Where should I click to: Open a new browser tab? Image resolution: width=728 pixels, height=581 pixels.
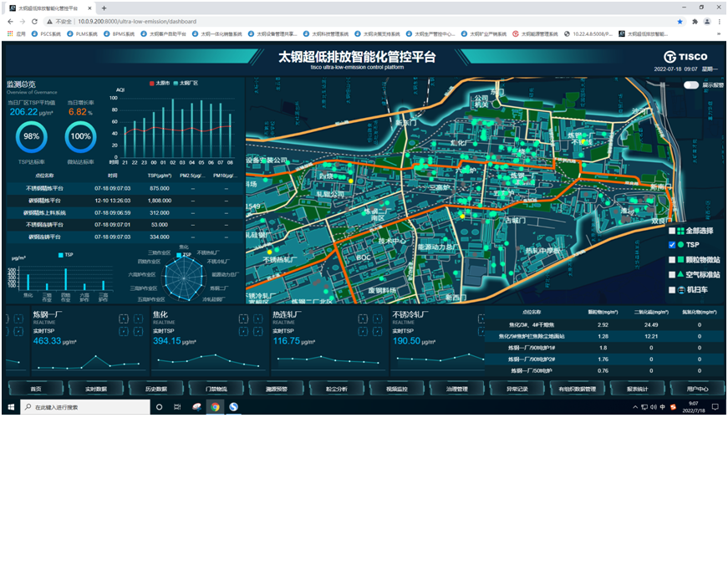pos(104,8)
